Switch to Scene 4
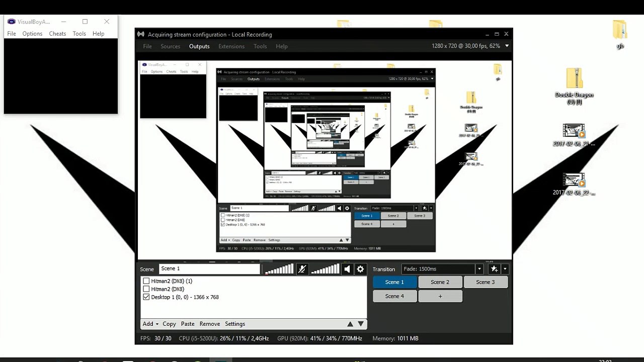 pyautogui.click(x=394, y=296)
